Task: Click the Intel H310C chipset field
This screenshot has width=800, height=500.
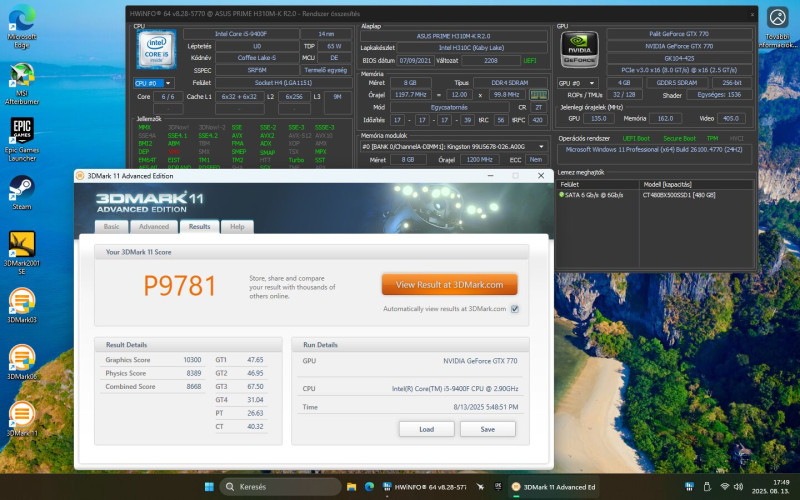Action: (471, 48)
